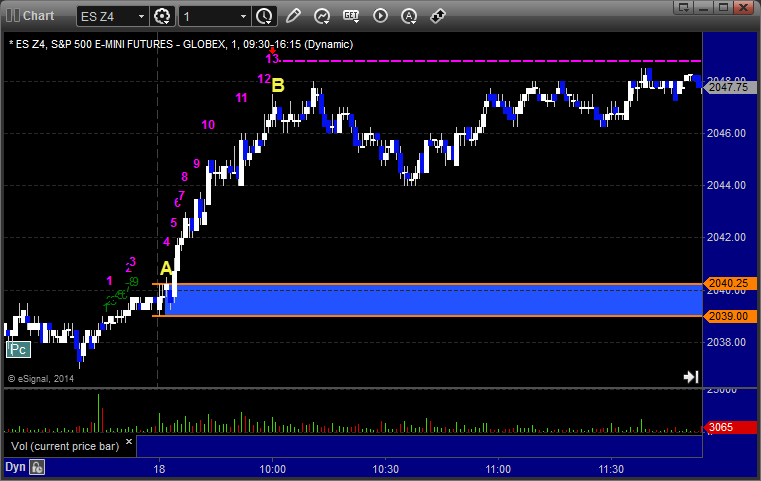Open the symbol settings gear menu
The width and height of the screenshot is (761, 481).
(162, 16)
